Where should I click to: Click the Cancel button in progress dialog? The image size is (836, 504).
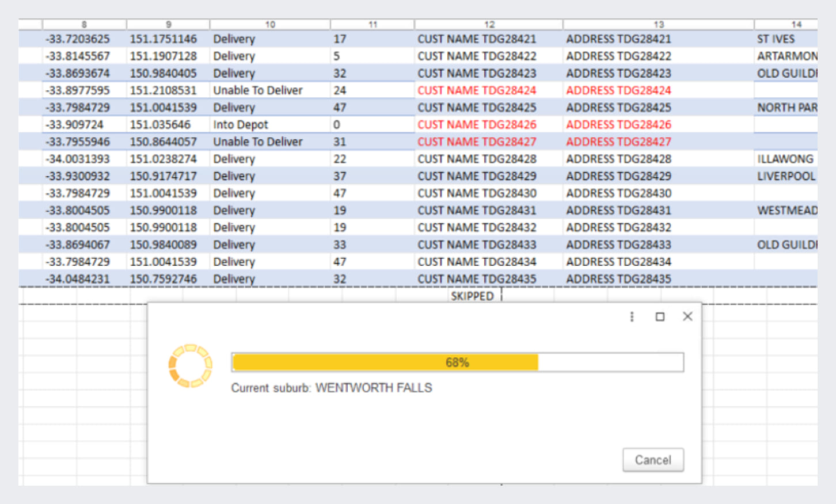(653, 460)
